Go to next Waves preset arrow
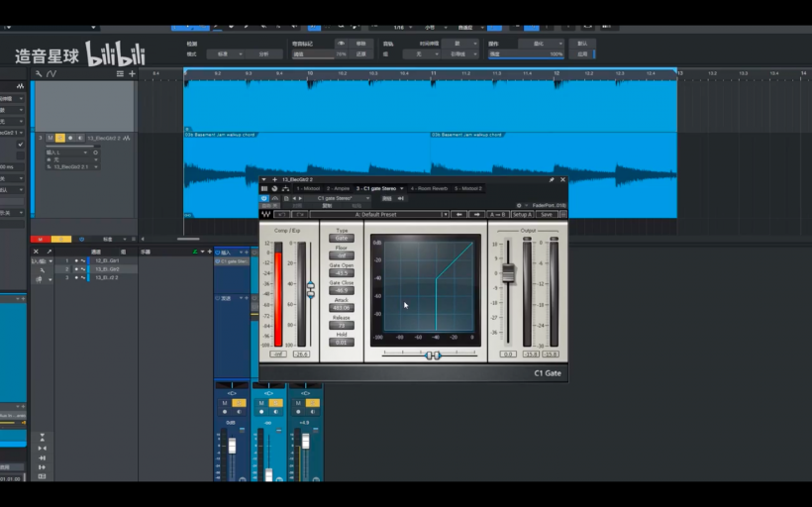Screen dimensions: 812x507 (476, 215)
